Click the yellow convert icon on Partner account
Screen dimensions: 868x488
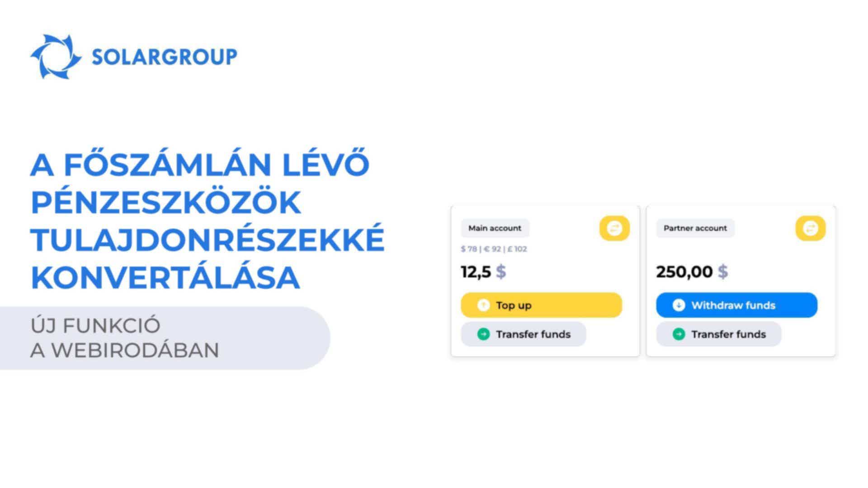(810, 228)
